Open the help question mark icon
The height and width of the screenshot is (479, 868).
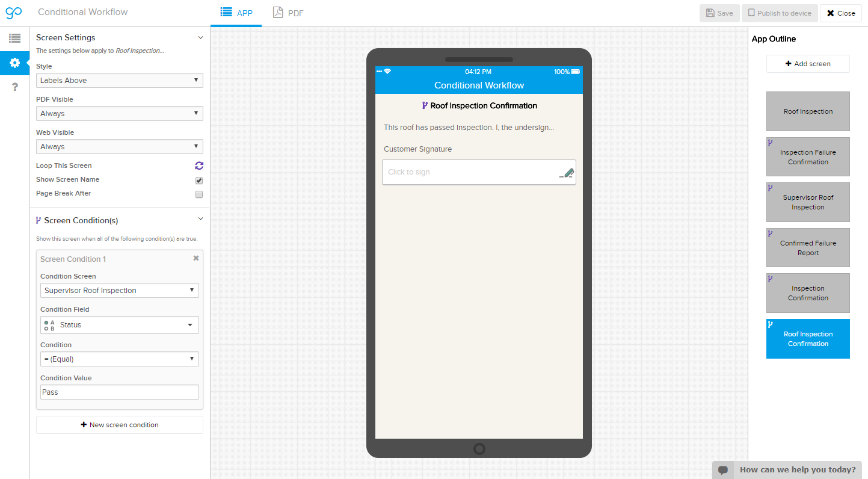[14, 87]
